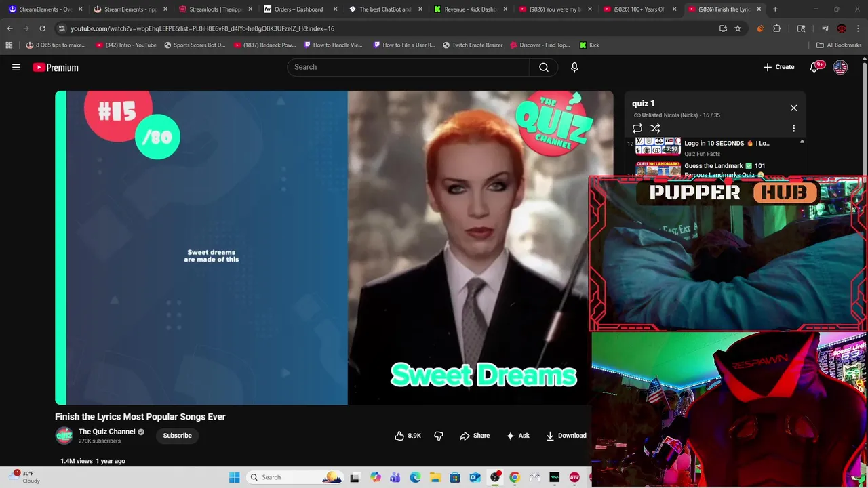Screen dimensions: 868x488
Task: Open the weather widget showing Cloudy
Action: click(x=26, y=477)
